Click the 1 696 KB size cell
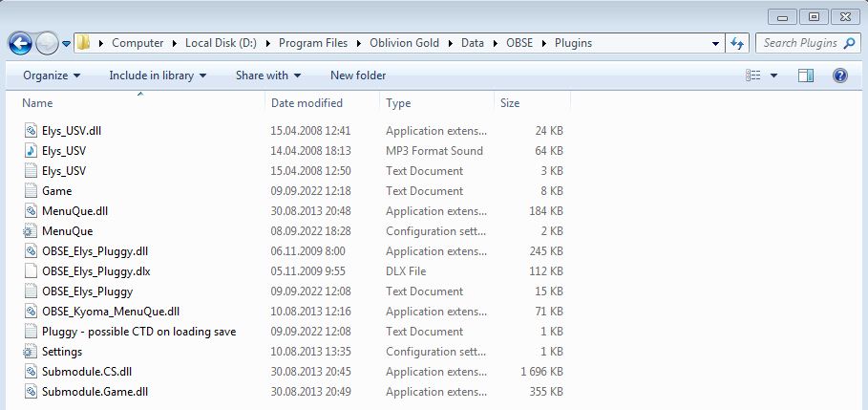This screenshot has height=410, width=868. (541, 371)
